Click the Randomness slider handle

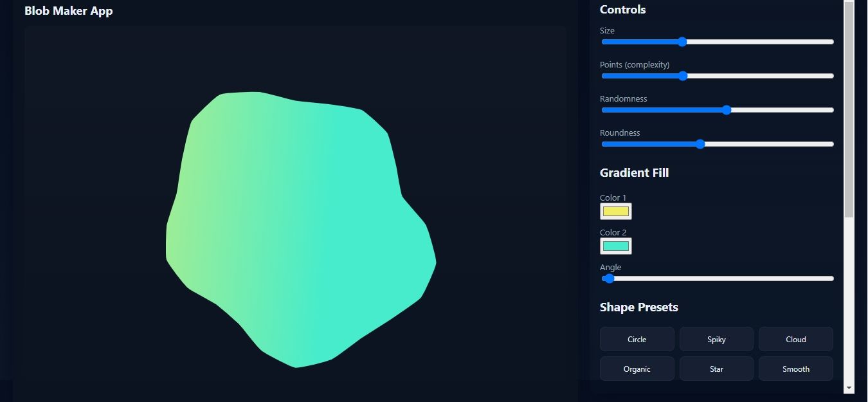[x=727, y=110]
